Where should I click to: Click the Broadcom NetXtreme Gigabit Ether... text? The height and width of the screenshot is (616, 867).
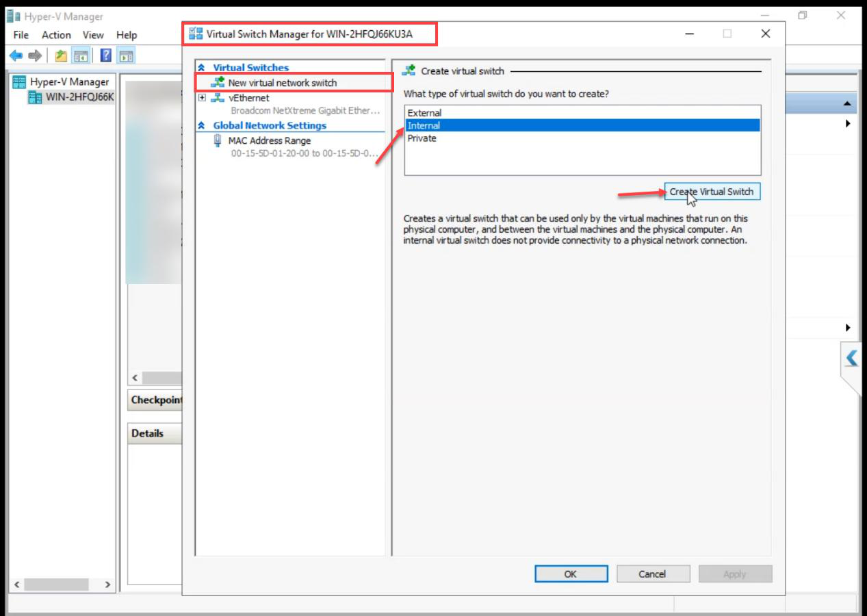tap(305, 111)
